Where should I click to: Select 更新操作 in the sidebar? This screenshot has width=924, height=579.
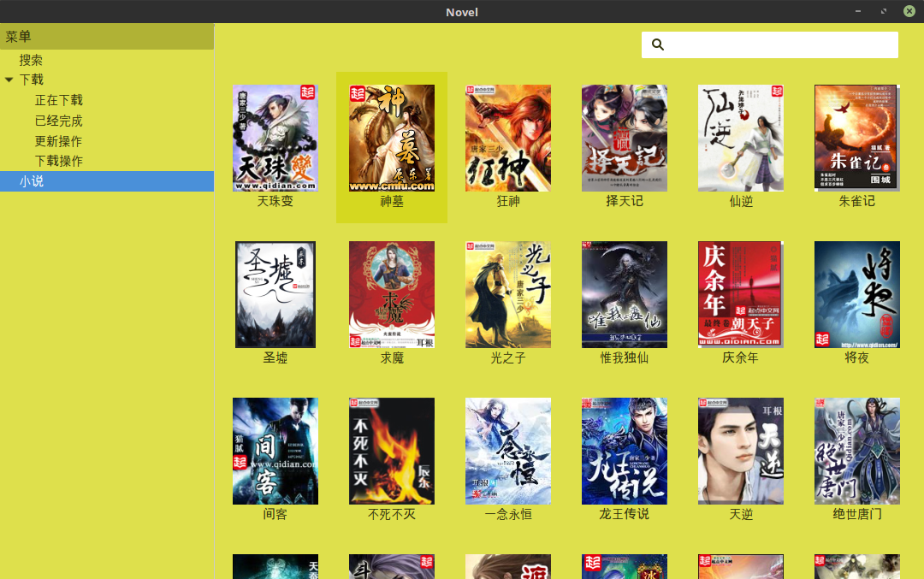coord(58,141)
